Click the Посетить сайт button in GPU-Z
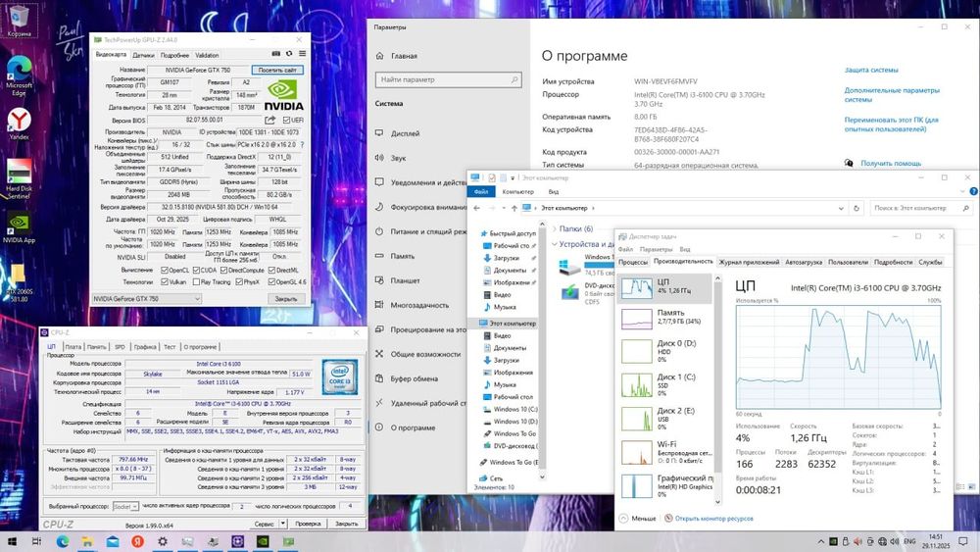 point(277,70)
